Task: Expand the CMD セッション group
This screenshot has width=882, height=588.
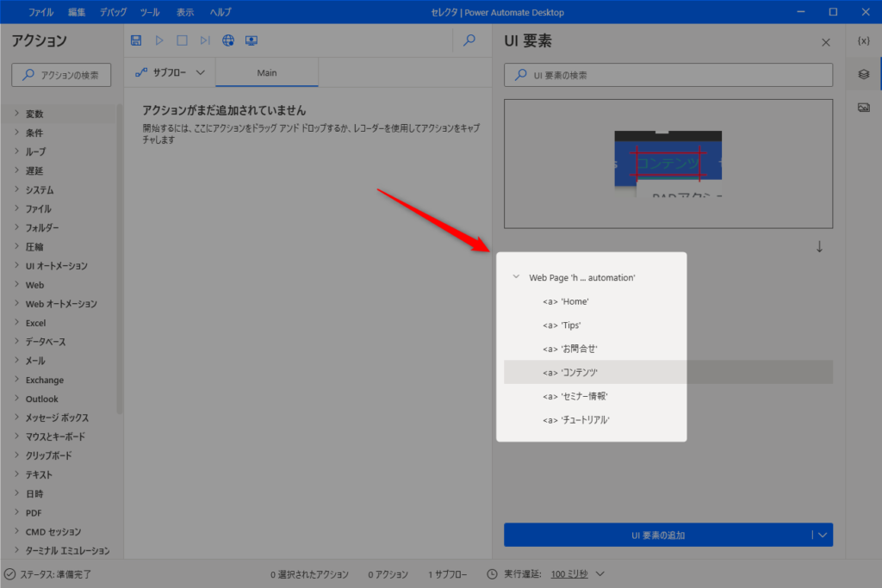Action: pos(17,531)
